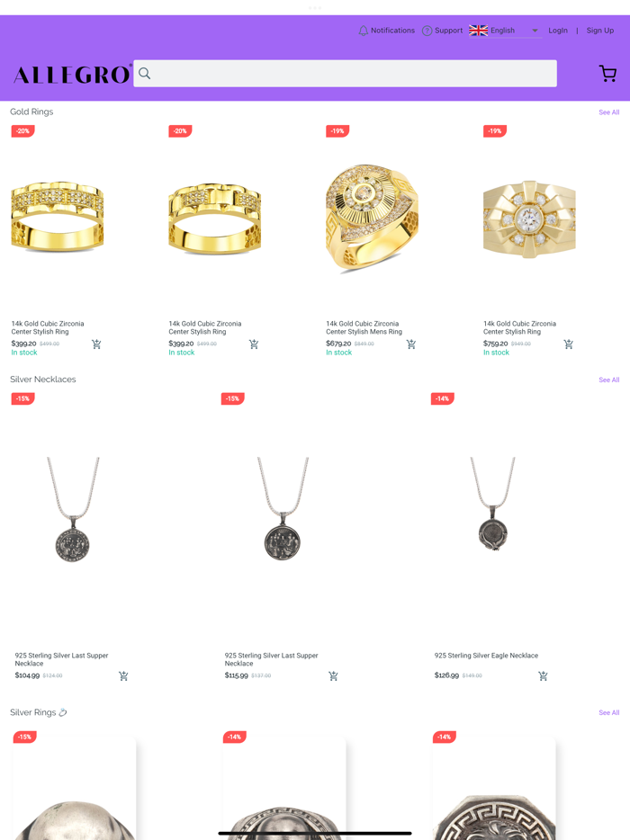Add $104.99 Last Supper Necklace to cart

123,675
